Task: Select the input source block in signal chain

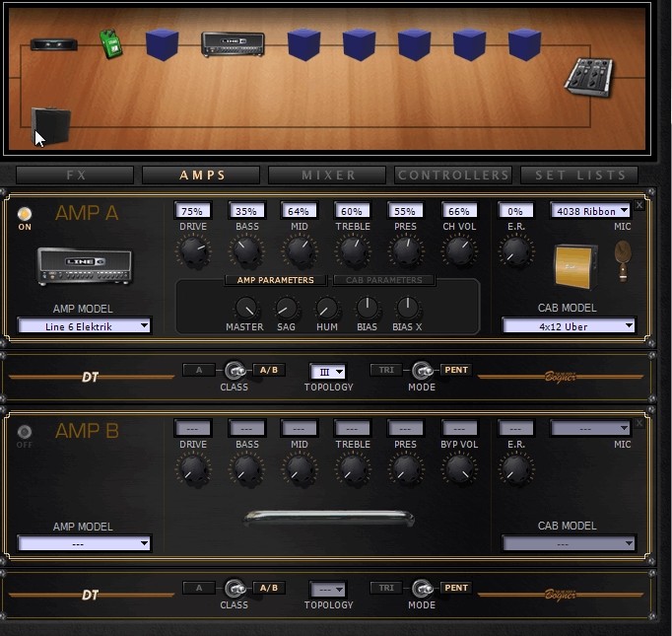Action: point(54,44)
